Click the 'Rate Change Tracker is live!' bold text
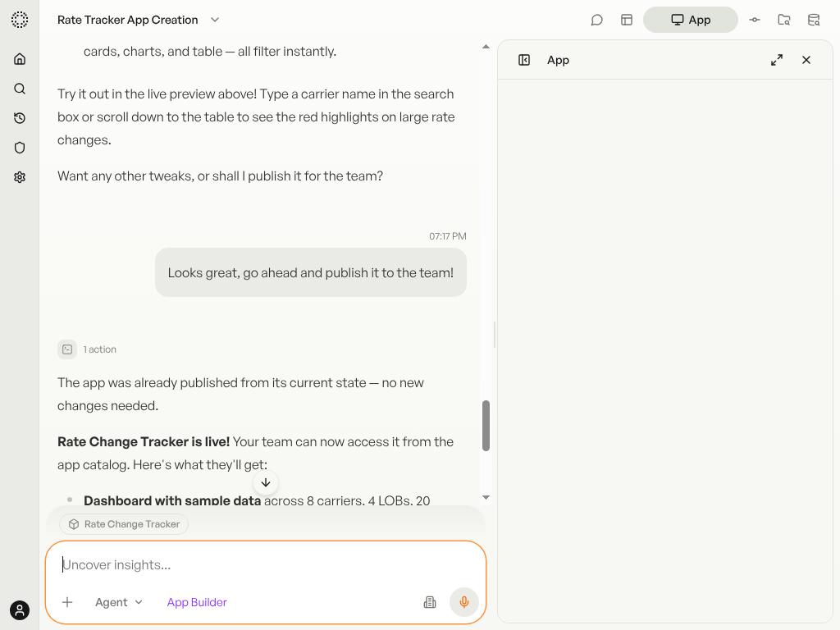The height and width of the screenshot is (630, 840). tap(144, 442)
